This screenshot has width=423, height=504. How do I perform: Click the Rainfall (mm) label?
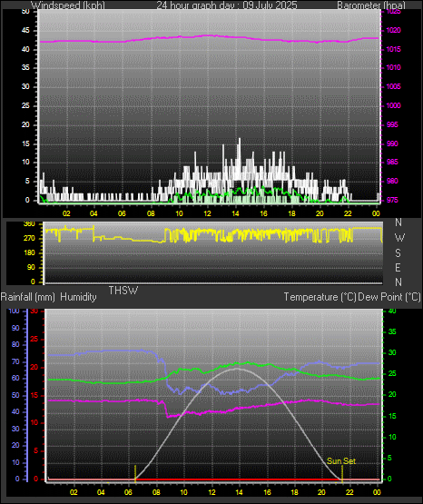[x=28, y=297]
